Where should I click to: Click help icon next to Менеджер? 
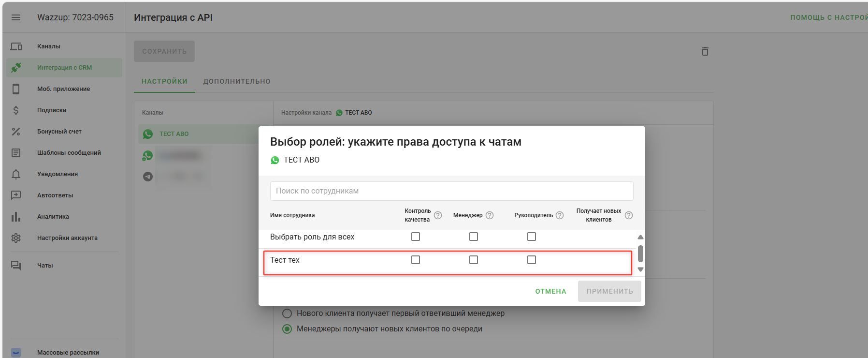490,215
